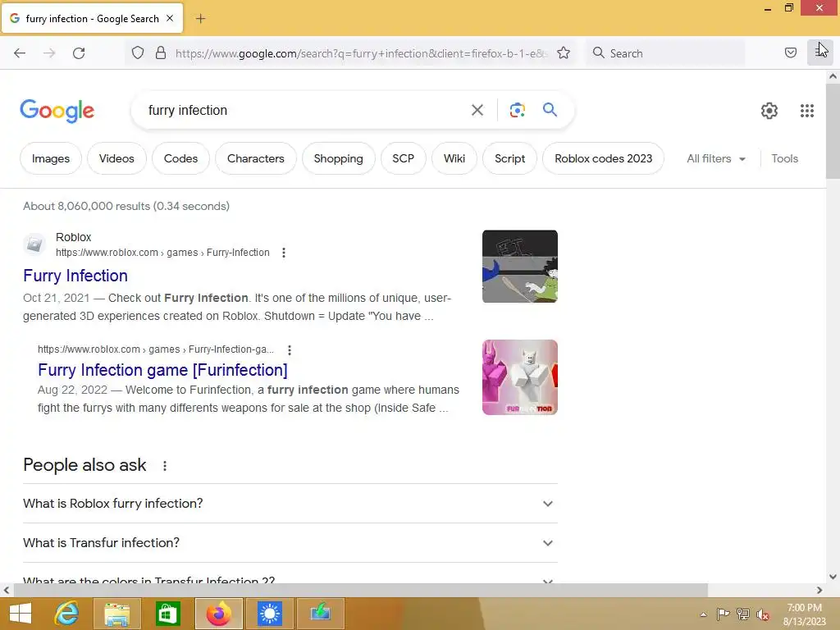Click the vertical scrollbar thumb
Image resolution: width=840 pixels, height=630 pixels.
coord(833,131)
